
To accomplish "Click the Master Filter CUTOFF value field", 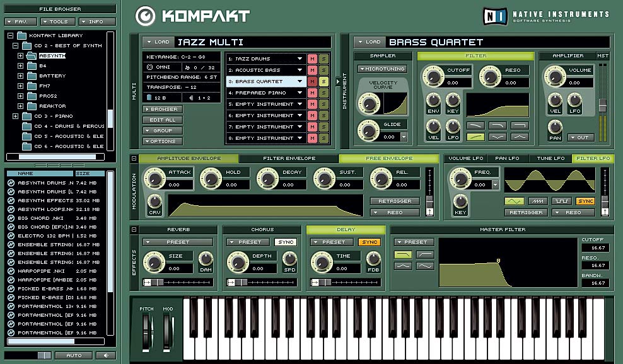I will (x=595, y=247).
